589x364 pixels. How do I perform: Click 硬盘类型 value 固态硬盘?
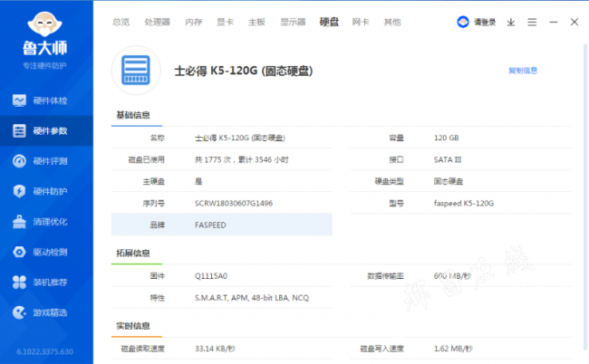[x=449, y=182]
